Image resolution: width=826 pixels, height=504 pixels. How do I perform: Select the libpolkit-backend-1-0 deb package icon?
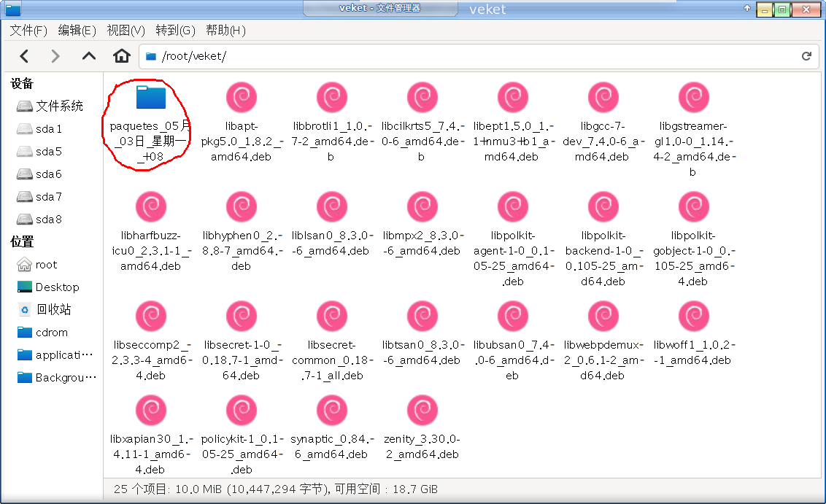(x=603, y=206)
